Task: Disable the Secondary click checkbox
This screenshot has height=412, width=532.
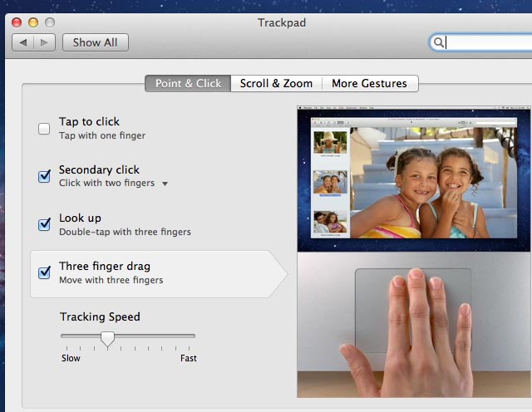Action: (44, 176)
